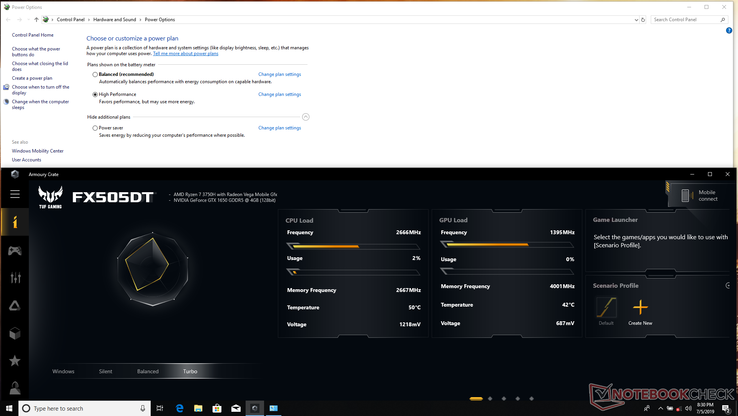The width and height of the screenshot is (738, 416).
Task: Switch to Balanced fan mode in Armoury Crate
Action: [148, 371]
